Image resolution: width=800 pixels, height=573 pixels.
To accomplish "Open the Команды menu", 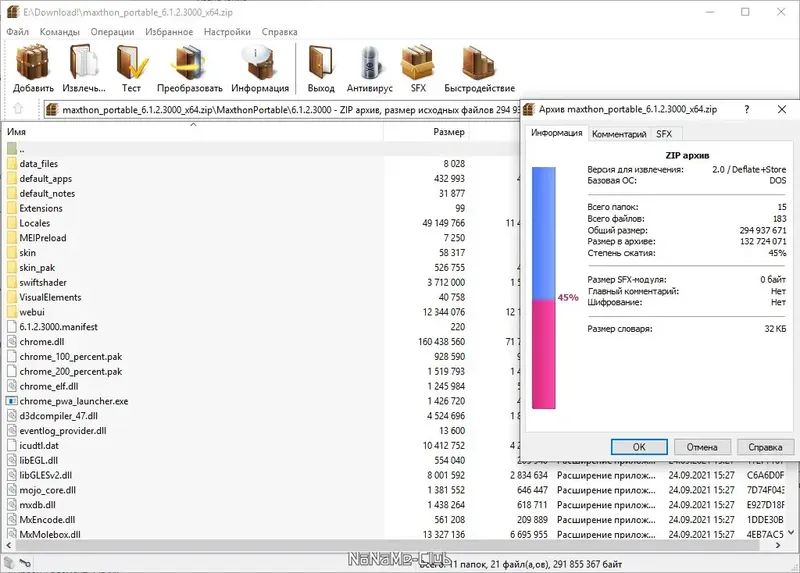I will pos(60,32).
